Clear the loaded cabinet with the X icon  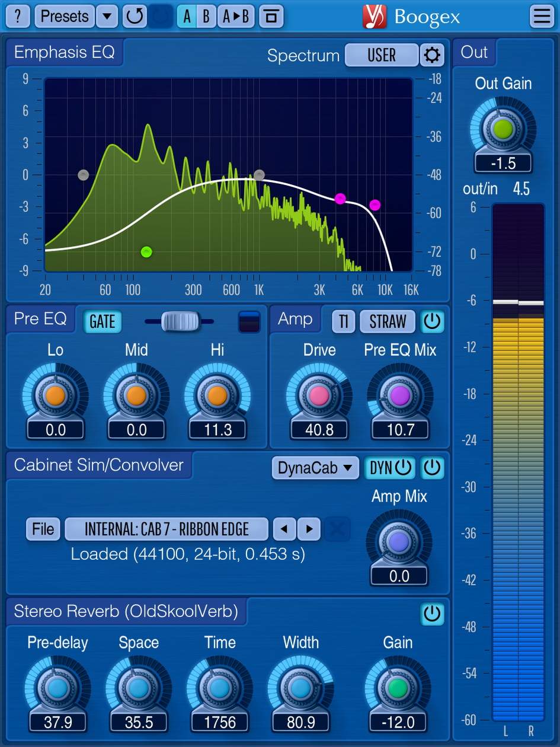click(x=338, y=529)
